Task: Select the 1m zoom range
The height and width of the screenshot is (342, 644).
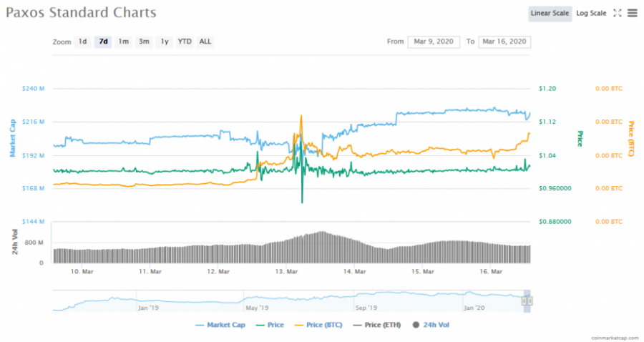Action: pyautogui.click(x=123, y=41)
